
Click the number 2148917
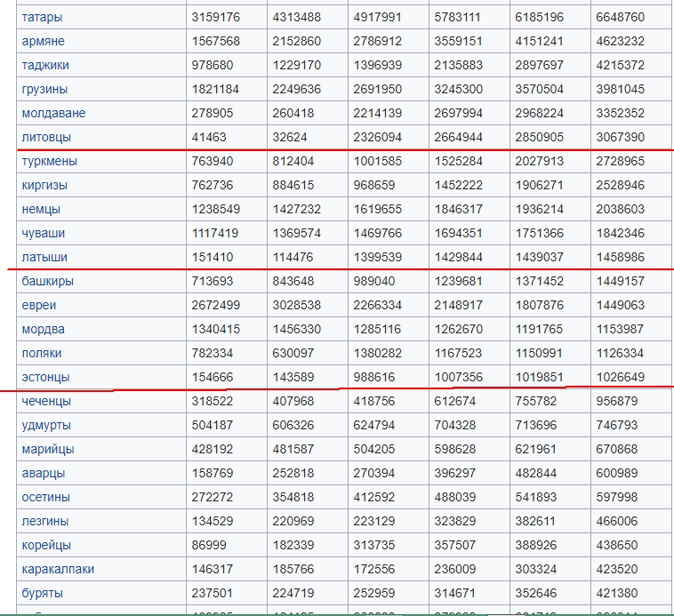(459, 306)
